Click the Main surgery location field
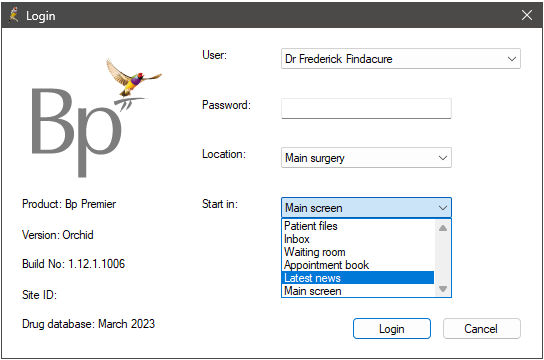Screen dimensions: 544x360 [x=366, y=158]
